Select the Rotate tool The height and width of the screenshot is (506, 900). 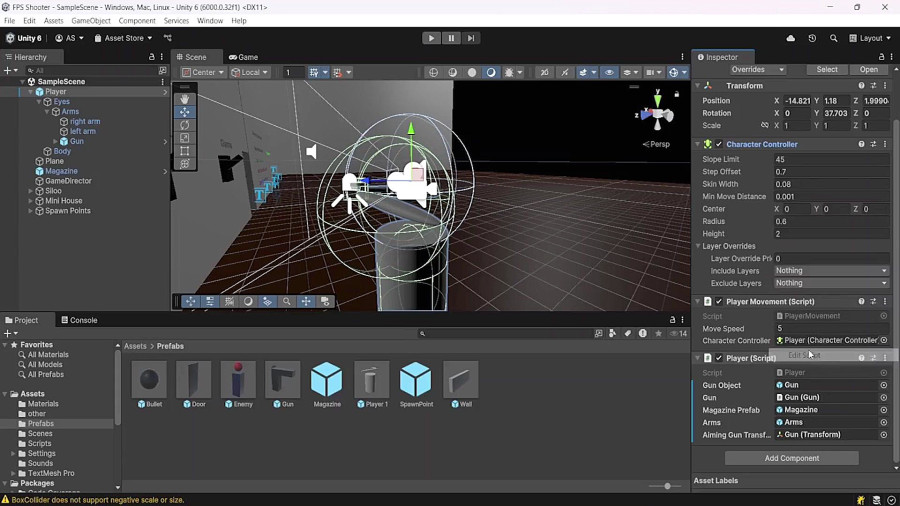coord(184,125)
